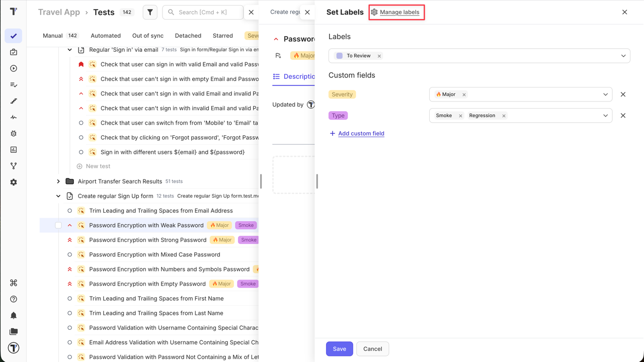Remove the Major severity chip
Screen dimensions: 644x362
click(464, 95)
